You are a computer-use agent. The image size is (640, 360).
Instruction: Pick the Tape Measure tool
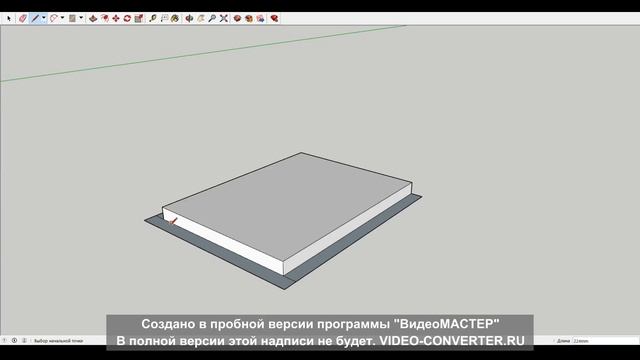153,18
